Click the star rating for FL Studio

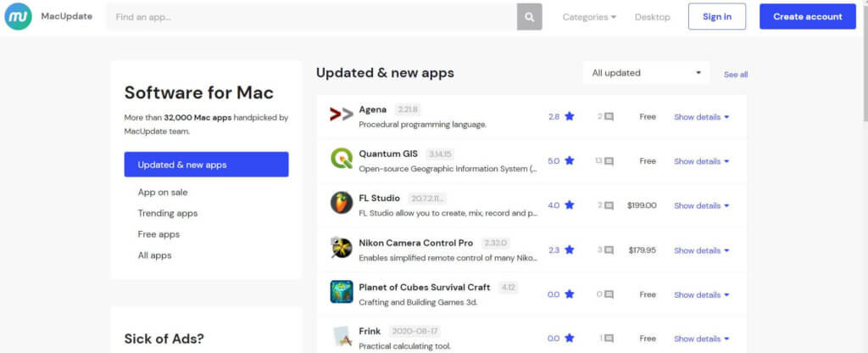561,205
